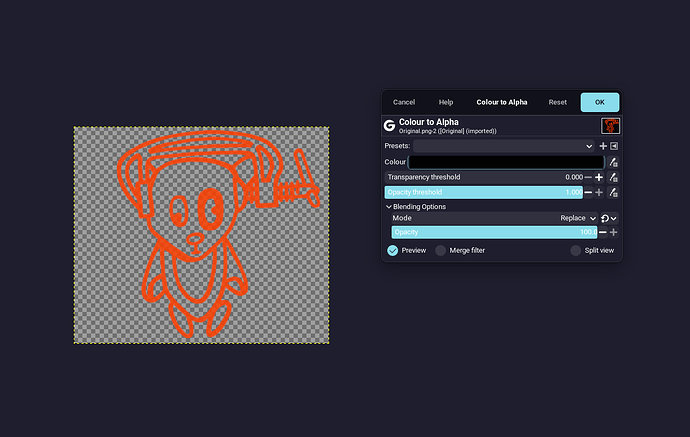This screenshot has height=437, width=690.
Task: Increase Transparency threshold with plus button
Action: [x=599, y=177]
